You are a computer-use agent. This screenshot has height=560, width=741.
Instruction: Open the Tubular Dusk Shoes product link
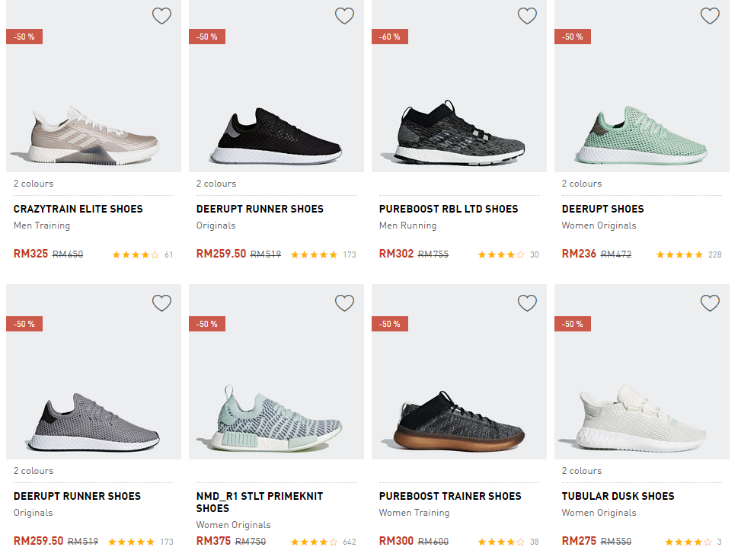click(x=618, y=496)
